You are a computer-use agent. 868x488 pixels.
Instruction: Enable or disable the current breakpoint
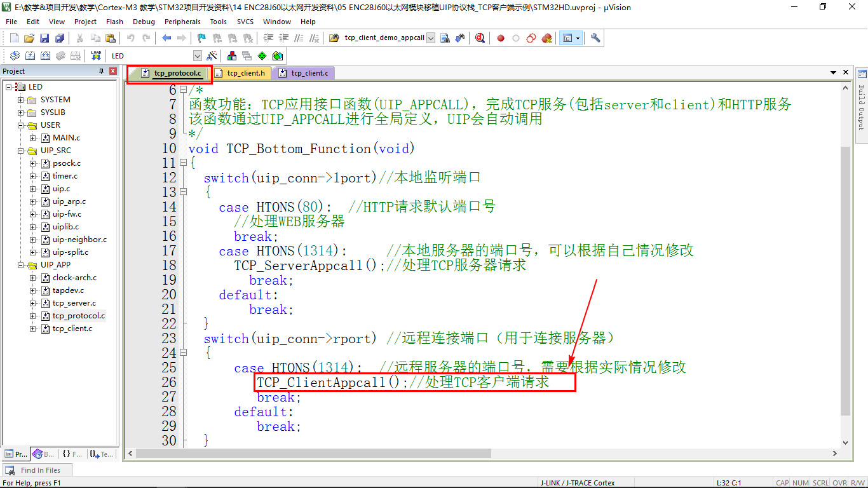tap(515, 37)
